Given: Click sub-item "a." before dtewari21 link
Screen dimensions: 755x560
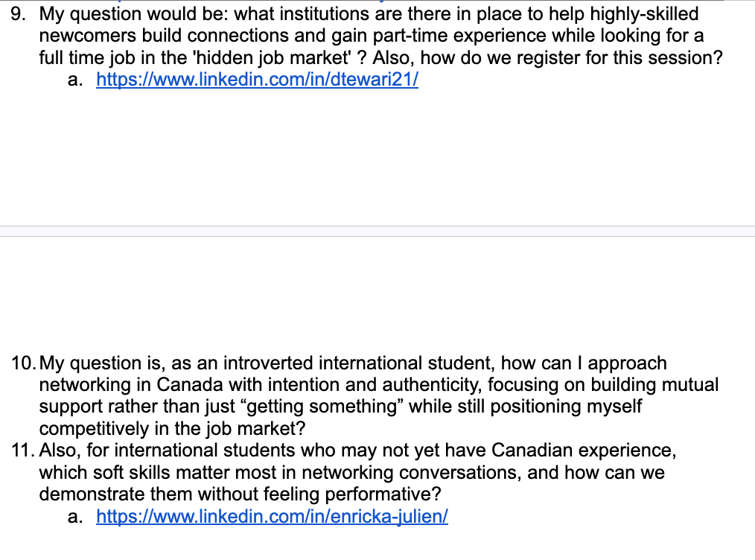Looking at the screenshot, I should coord(74,80).
